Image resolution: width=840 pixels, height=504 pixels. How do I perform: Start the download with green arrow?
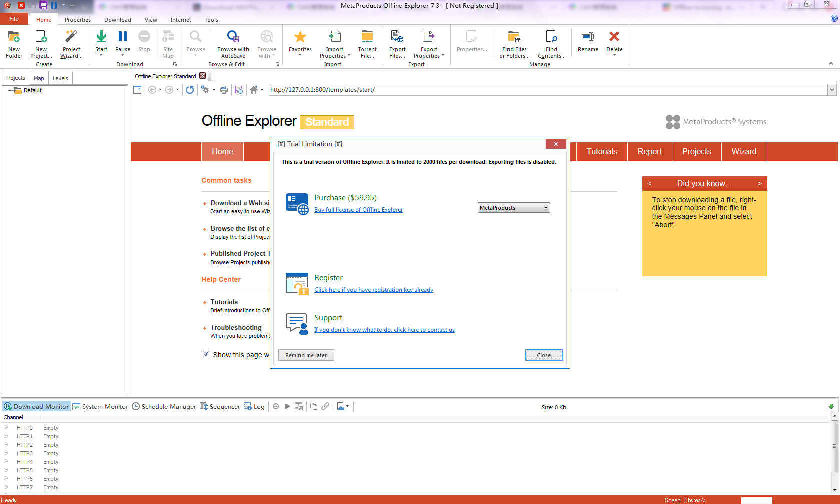coord(101,43)
